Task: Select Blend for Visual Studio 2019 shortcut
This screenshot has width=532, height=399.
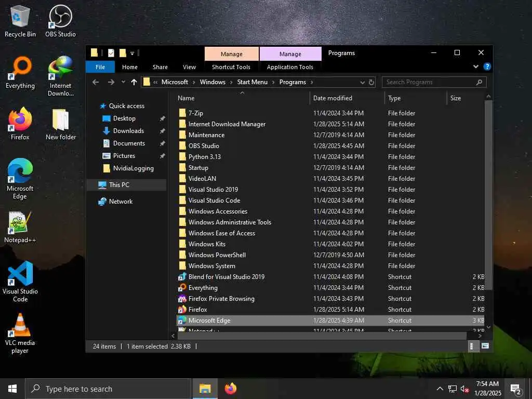Action: [330, 277]
